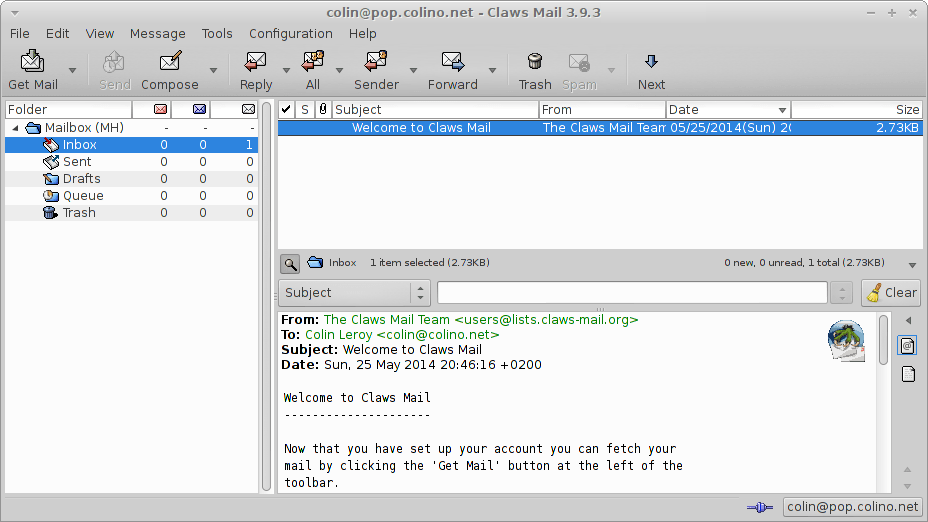928x522 pixels.
Task: Click the sender avatar image
Action: [x=846, y=341]
